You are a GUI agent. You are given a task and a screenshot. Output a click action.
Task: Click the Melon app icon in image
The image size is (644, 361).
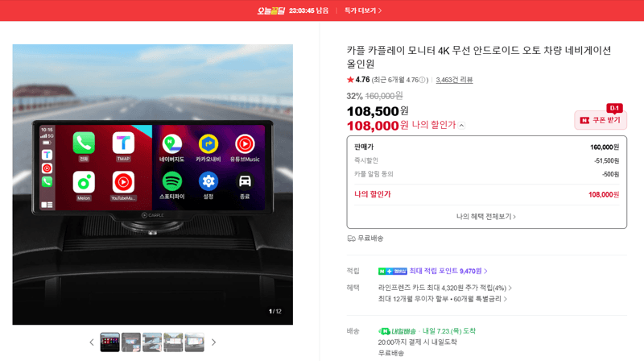click(x=84, y=182)
